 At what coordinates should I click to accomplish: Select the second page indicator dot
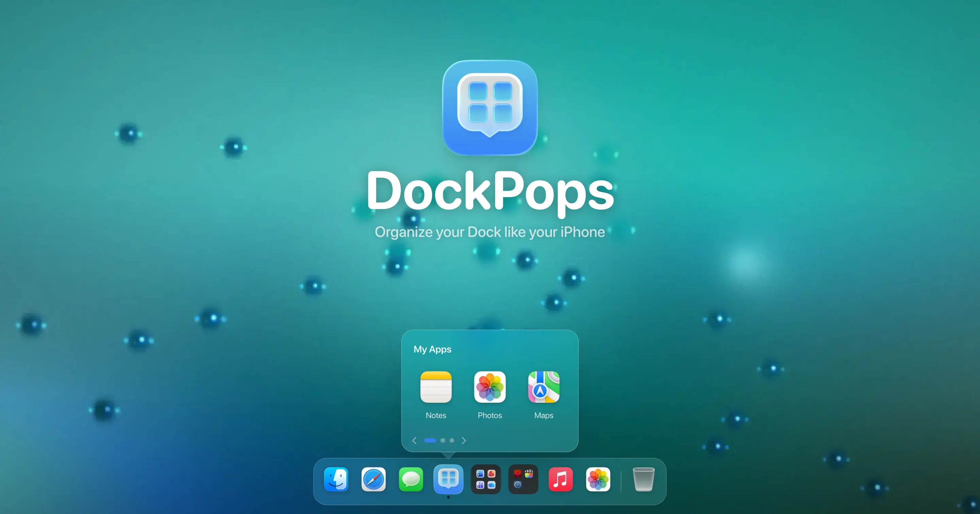[x=443, y=440]
